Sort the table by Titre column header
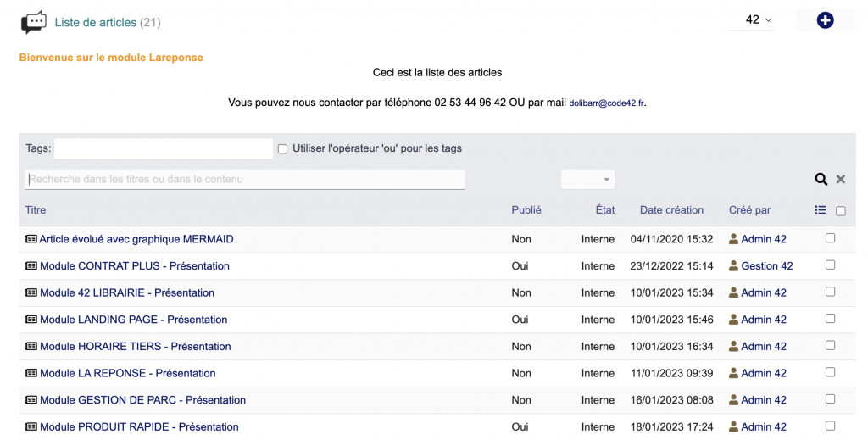The width and height of the screenshot is (868, 440). click(x=36, y=210)
